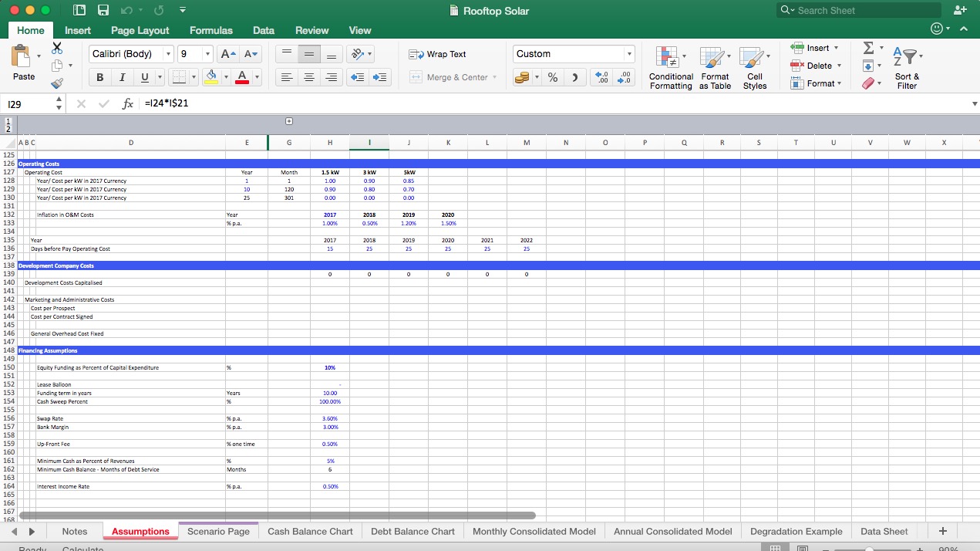
Task: Toggle bold formatting
Action: tap(99, 78)
